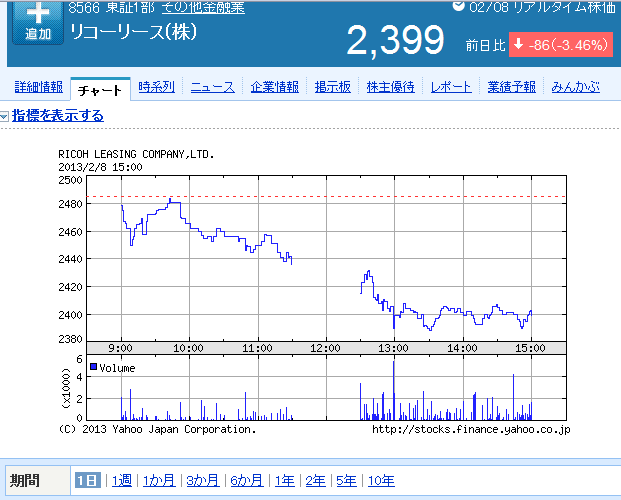Click the tallest volume bar at 13:00
621x500 pixels.
[394, 390]
